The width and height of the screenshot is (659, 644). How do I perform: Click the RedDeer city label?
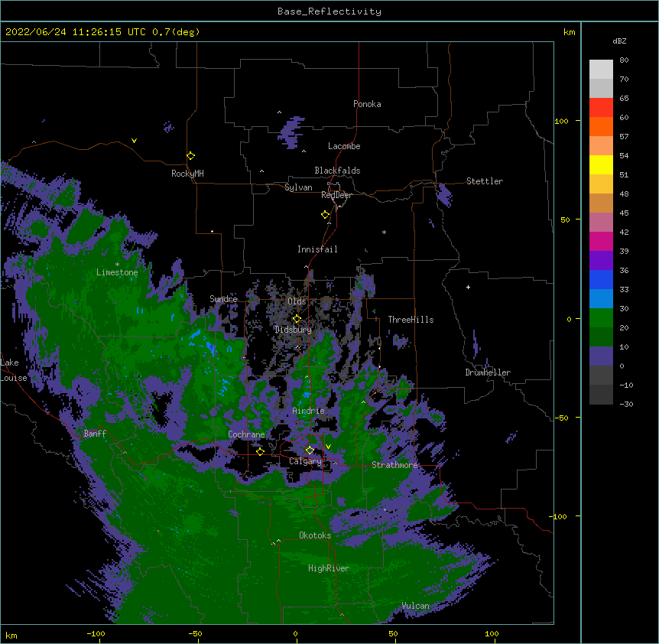pos(336,195)
